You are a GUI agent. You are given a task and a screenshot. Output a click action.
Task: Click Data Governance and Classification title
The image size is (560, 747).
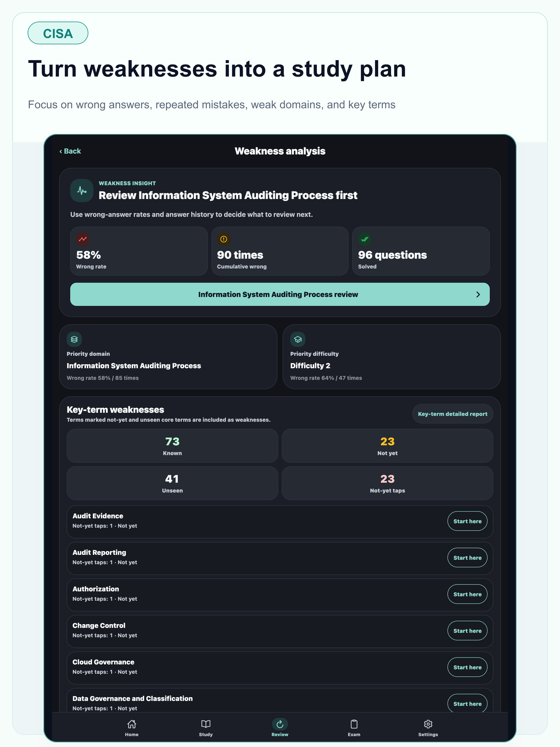click(x=133, y=698)
